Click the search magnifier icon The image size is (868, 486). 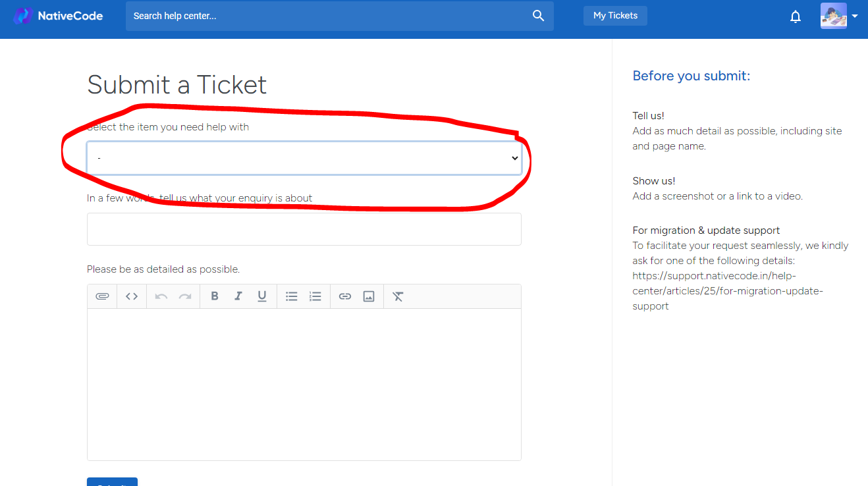[x=538, y=16]
